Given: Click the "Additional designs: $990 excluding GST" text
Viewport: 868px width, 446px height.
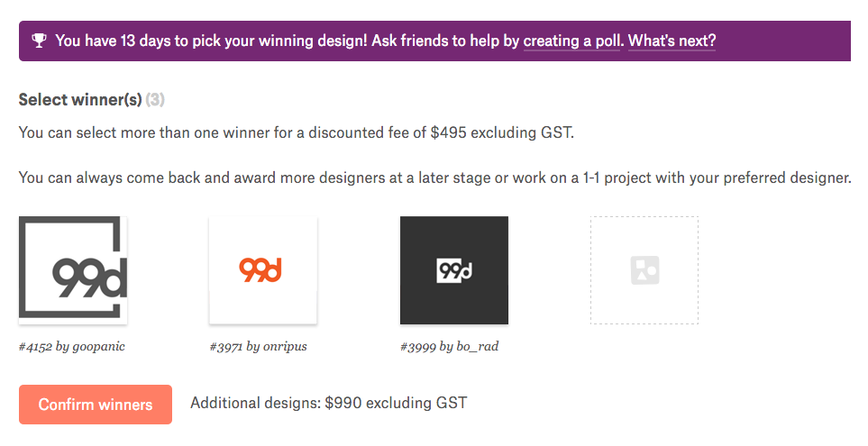Looking at the screenshot, I should 328,403.
